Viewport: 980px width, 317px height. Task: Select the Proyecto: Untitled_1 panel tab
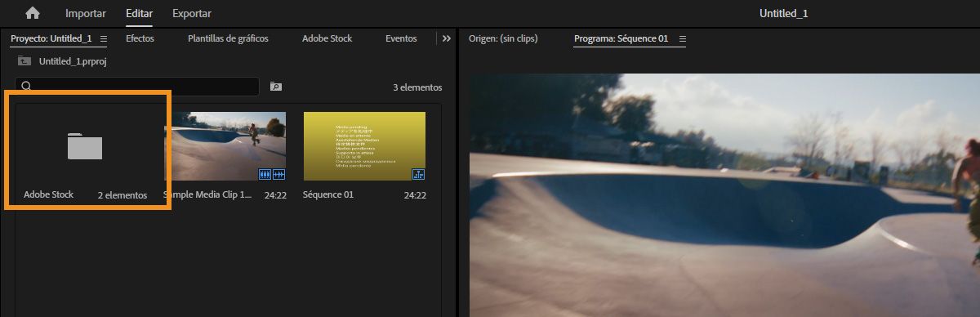click(x=51, y=38)
